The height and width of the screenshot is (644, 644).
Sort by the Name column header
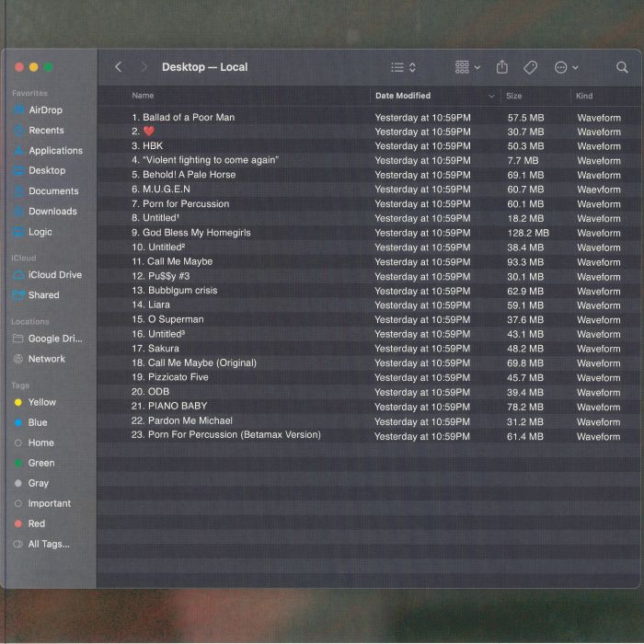click(143, 96)
